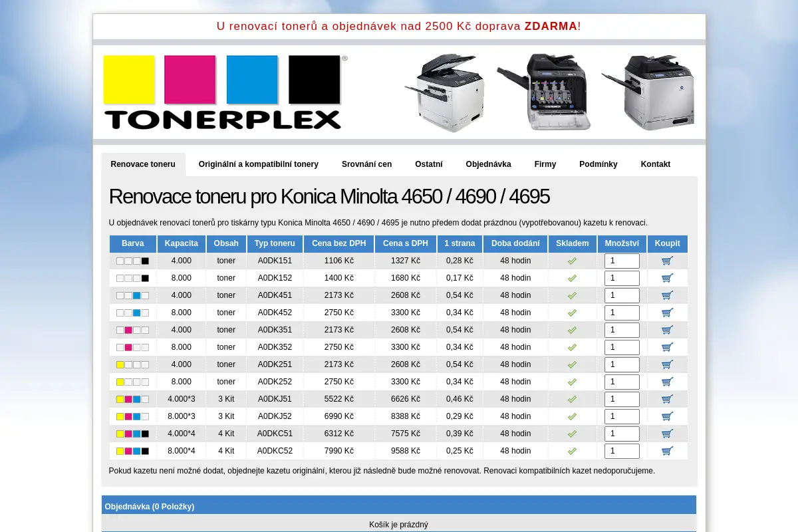Image resolution: width=798 pixels, height=532 pixels.
Task: Click quantity field for A0DK151
Action: pyautogui.click(x=622, y=261)
